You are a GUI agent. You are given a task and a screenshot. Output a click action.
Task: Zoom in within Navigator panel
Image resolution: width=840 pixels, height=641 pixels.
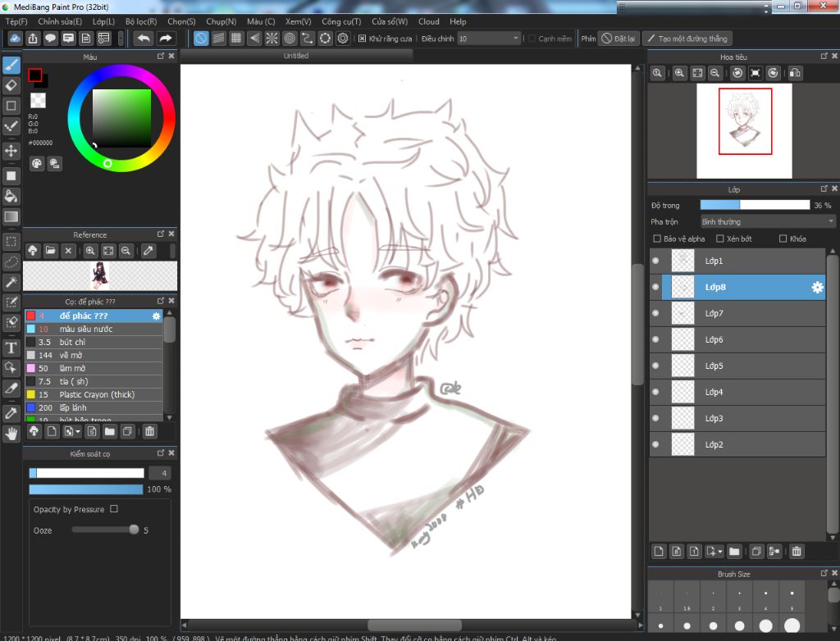click(679, 74)
